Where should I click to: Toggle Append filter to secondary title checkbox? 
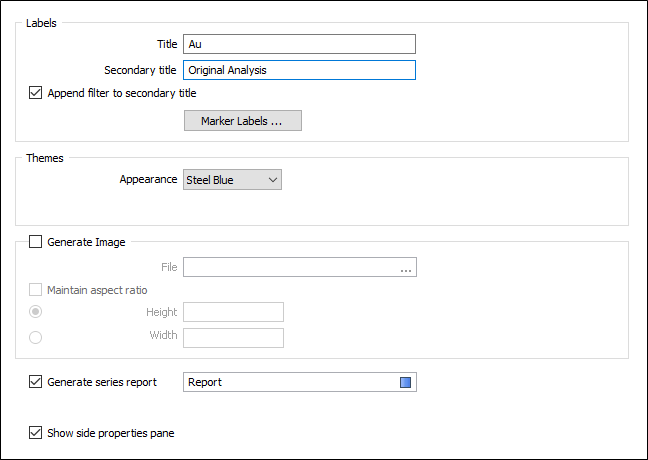click(x=36, y=93)
